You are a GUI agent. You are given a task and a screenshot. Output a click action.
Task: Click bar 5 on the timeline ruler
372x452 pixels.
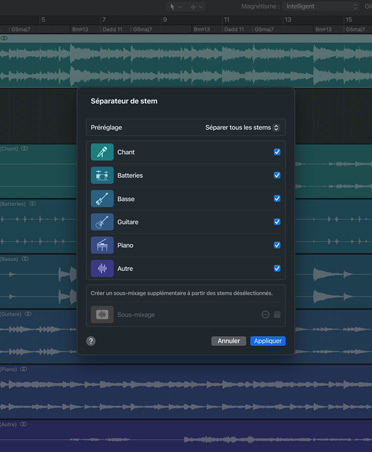click(x=43, y=20)
